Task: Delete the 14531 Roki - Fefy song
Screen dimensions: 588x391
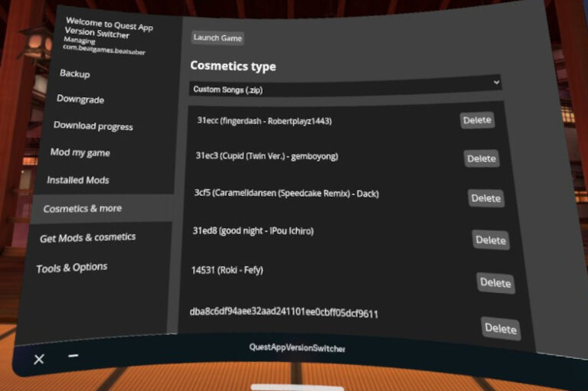Action: pos(495,283)
